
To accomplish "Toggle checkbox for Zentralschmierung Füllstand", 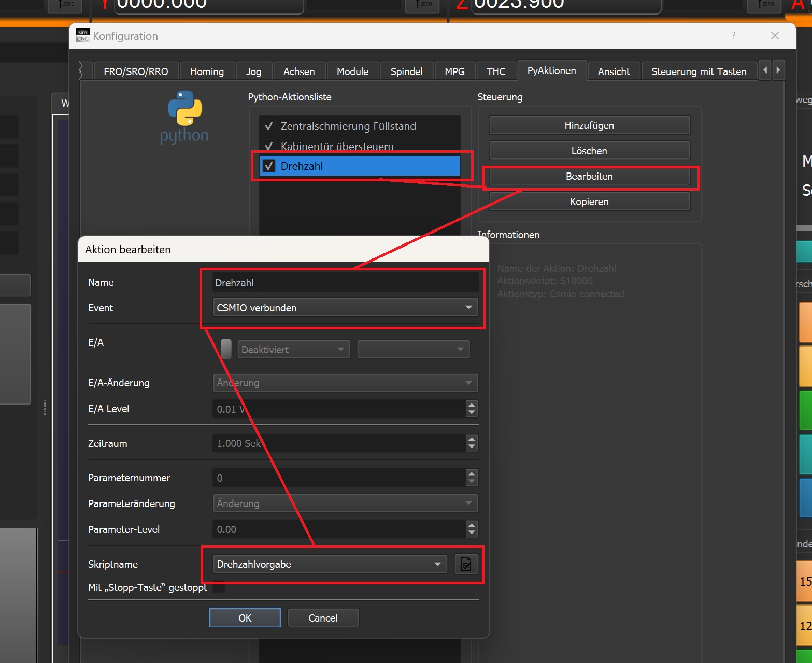I will (269, 126).
